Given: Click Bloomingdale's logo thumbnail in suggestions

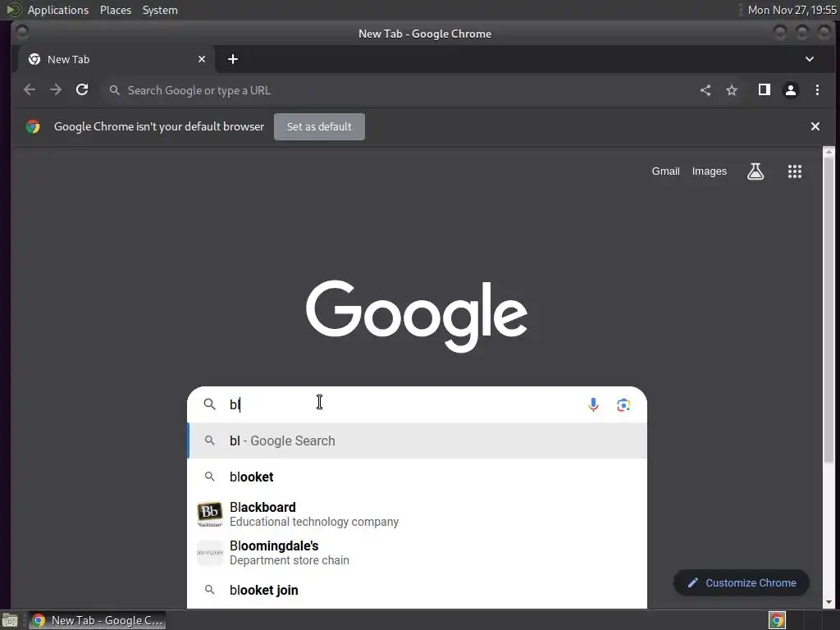Looking at the screenshot, I should [x=209, y=553].
